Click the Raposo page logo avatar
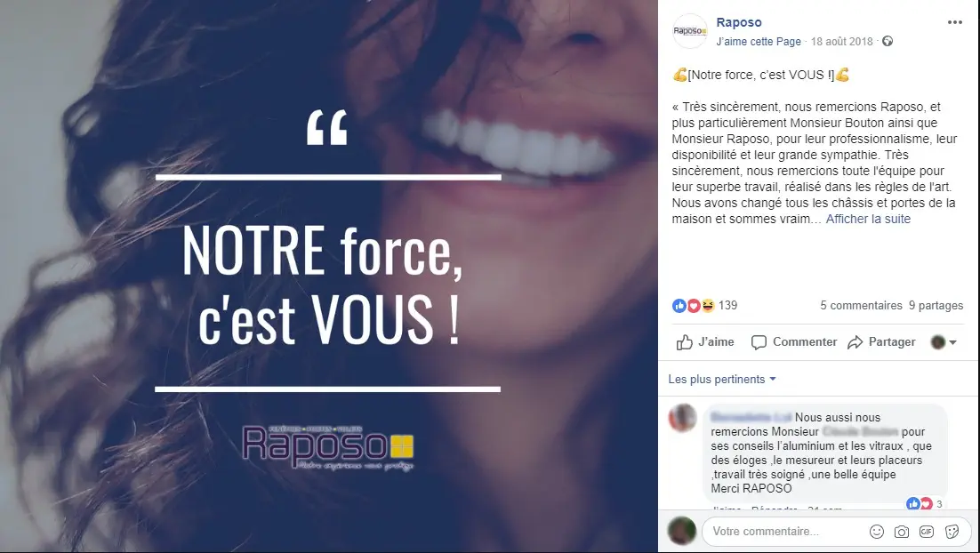Viewport: 980px width, 553px height. pos(690,30)
